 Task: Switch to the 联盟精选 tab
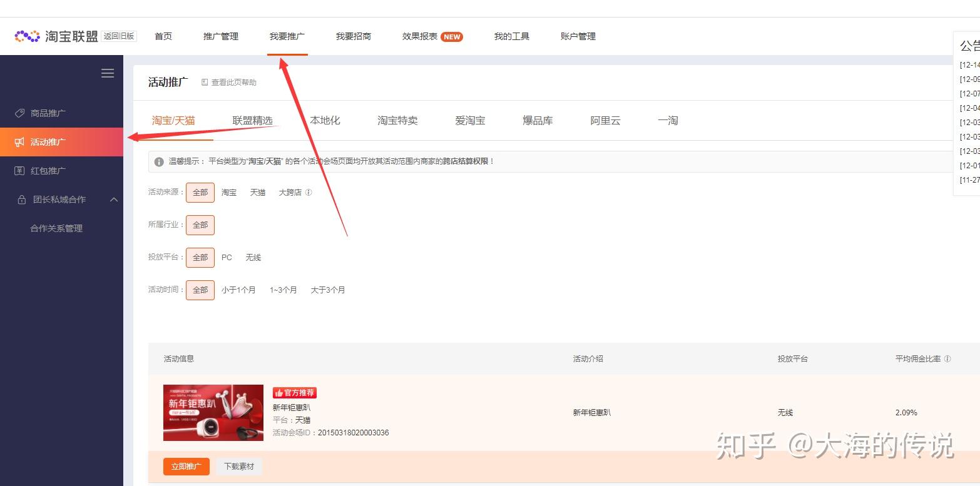coord(252,121)
